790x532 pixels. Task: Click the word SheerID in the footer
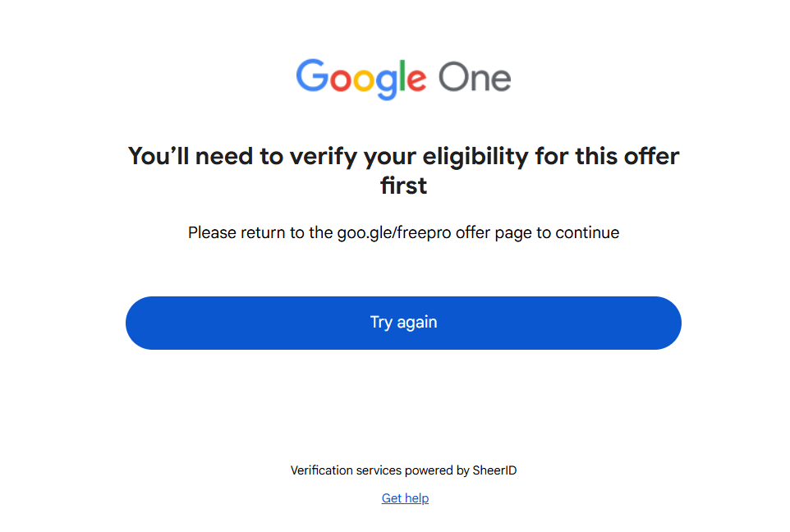tap(494, 470)
